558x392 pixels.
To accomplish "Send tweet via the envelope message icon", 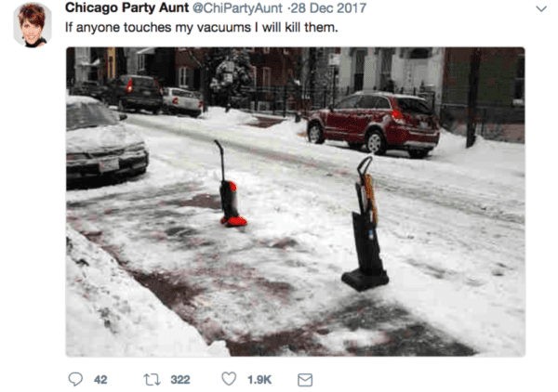I will [x=305, y=380].
